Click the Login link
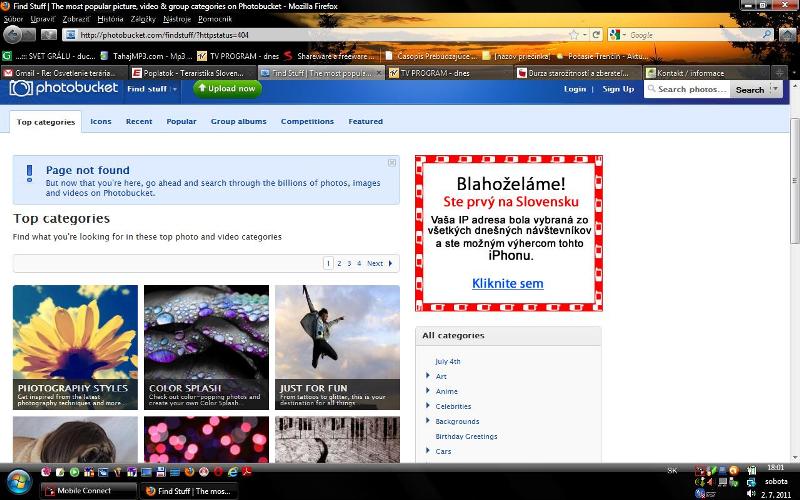 point(575,89)
